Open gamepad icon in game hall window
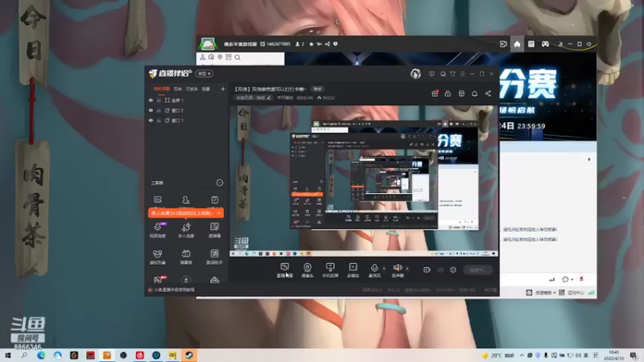 [x=545, y=44]
